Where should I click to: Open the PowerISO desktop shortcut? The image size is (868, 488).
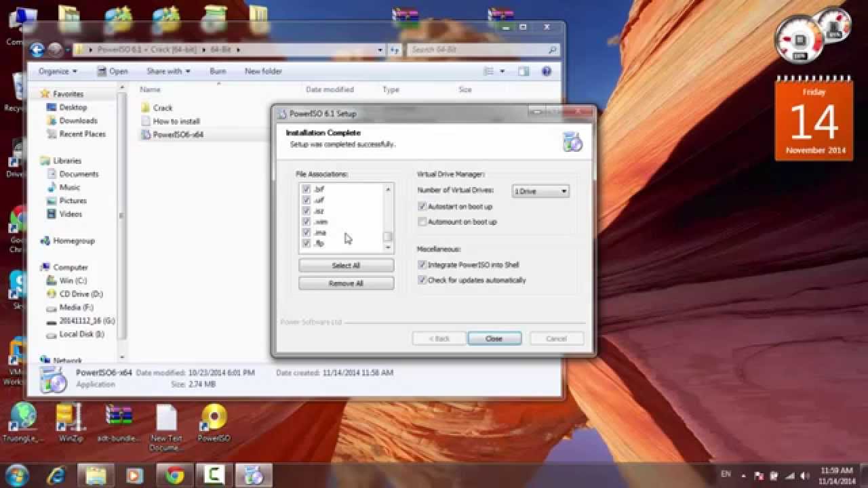214,423
